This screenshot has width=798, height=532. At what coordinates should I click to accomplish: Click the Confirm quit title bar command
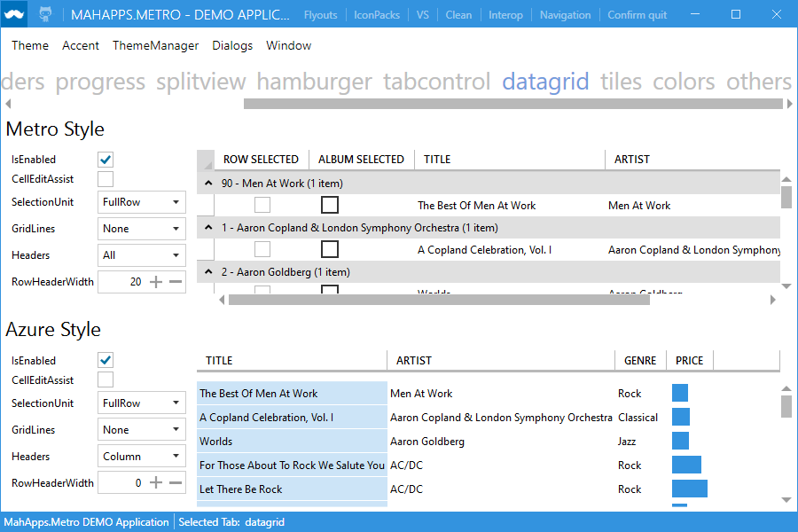coord(636,14)
